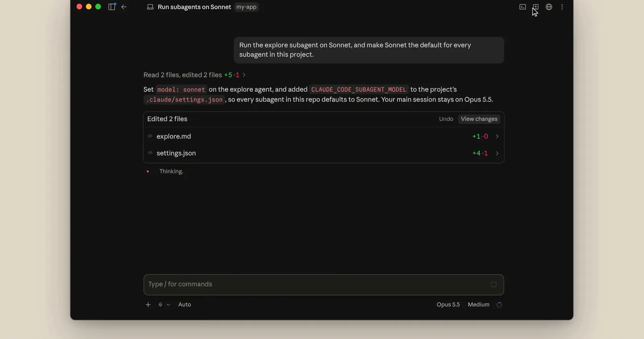Expand the 'Read 2 files, edited 2 files' summary
This screenshot has width=644, height=339.
pyautogui.click(x=195, y=75)
